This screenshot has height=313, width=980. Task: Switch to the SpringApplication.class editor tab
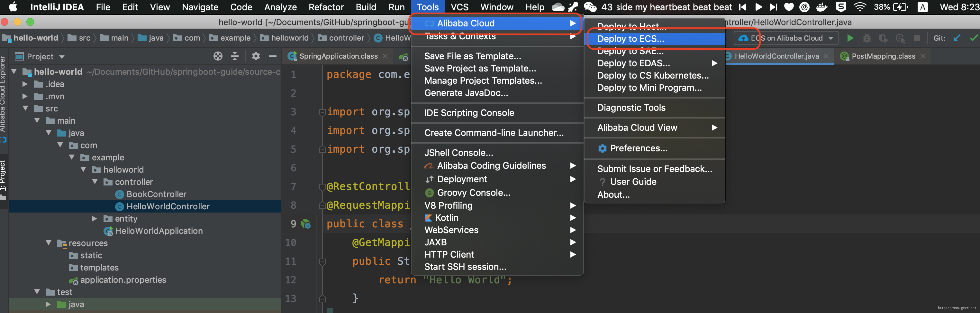click(338, 56)
